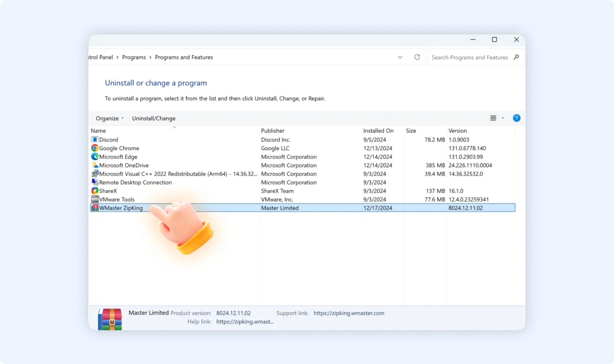Image resolution: width=614 pixels, height=364 pixels.
Task: Open the zipking.wmaster.com support link
Action: tap(349, 313)
